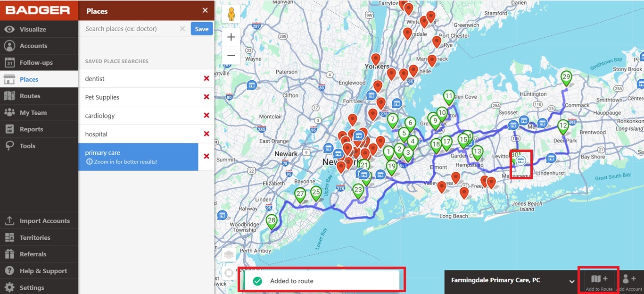Add the selected place as an account
Screen dimensions: 644x294
click(629, 282)
